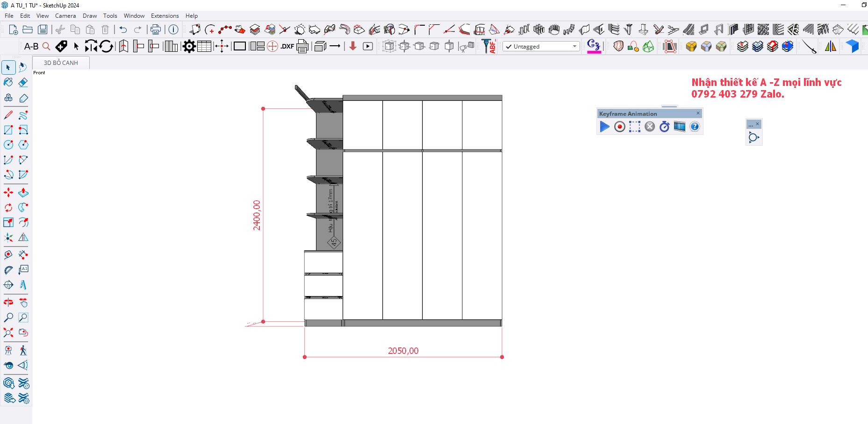Pick the Move tool
This screenshot has width=868, height=424.
[x=8, y=192]
